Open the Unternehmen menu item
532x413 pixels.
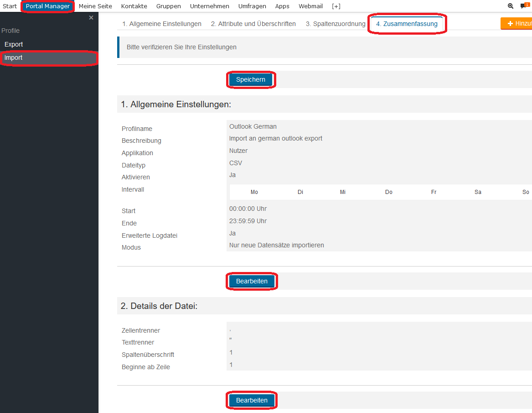209,6
